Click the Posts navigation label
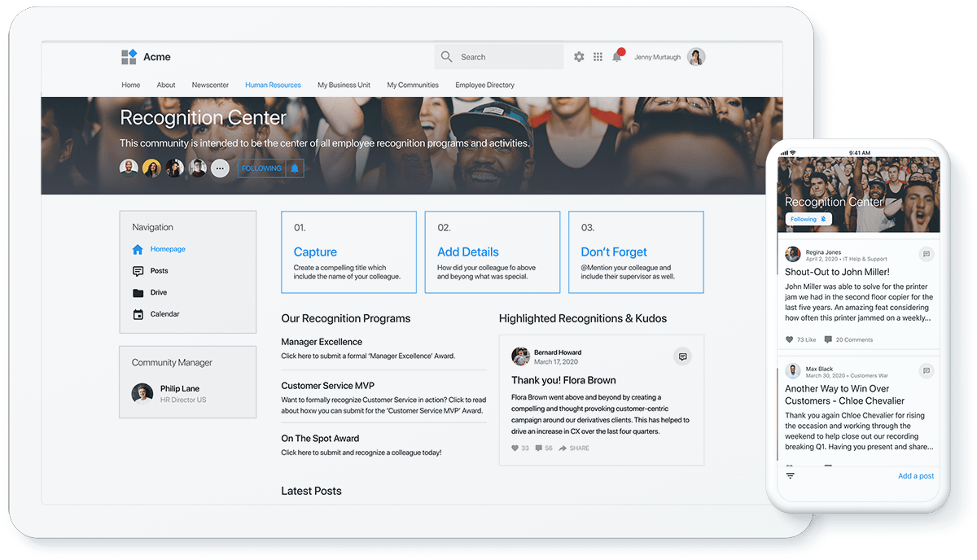 (160, 271)
